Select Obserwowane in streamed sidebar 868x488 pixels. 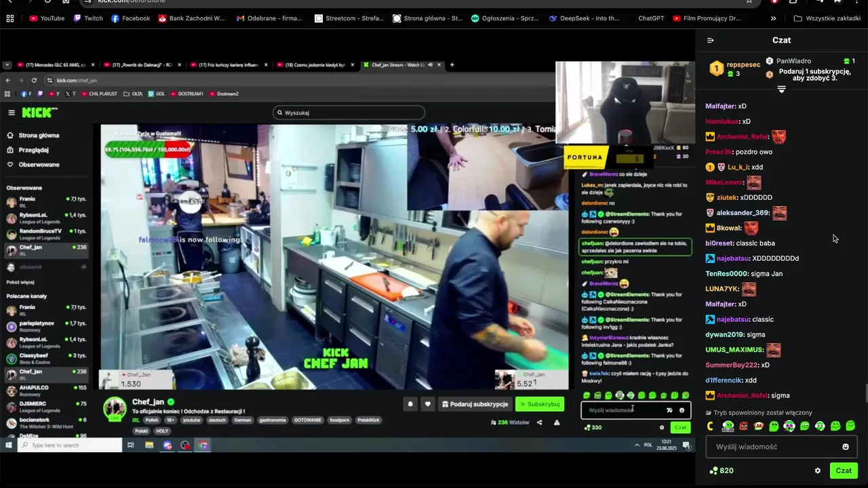[x=39, y=164]
